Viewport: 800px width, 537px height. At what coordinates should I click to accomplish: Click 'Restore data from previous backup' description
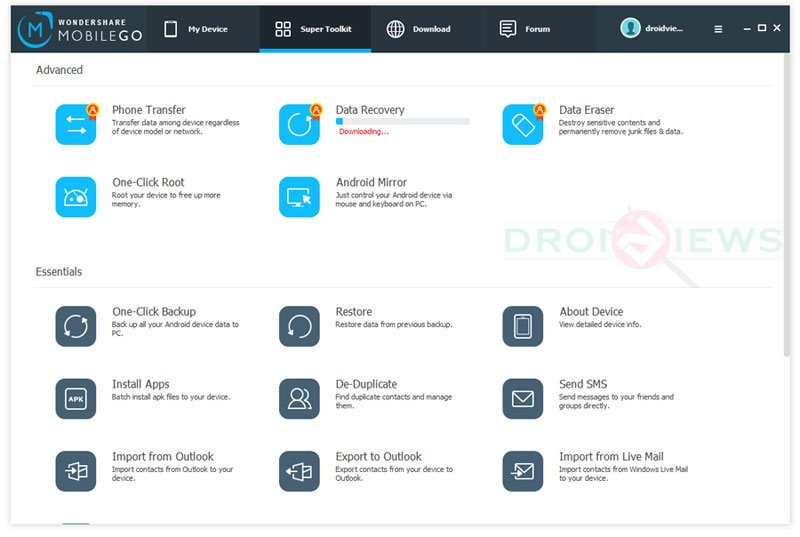click(x=393, y=324)
